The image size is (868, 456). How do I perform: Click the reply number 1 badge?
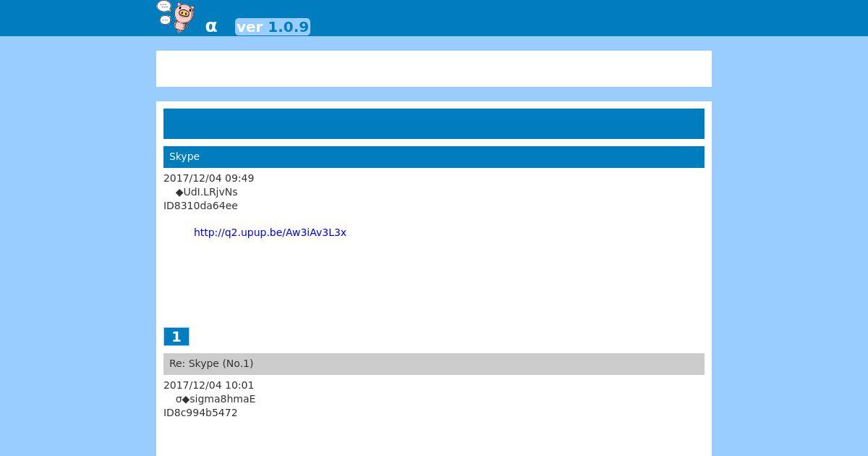tap(176, 337)
